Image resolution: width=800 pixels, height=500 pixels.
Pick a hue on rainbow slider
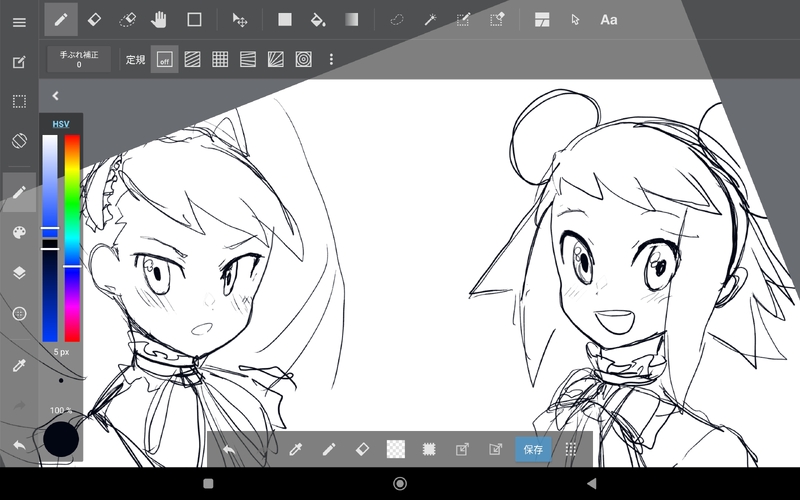pyautogui.click(x=72, y=238)
